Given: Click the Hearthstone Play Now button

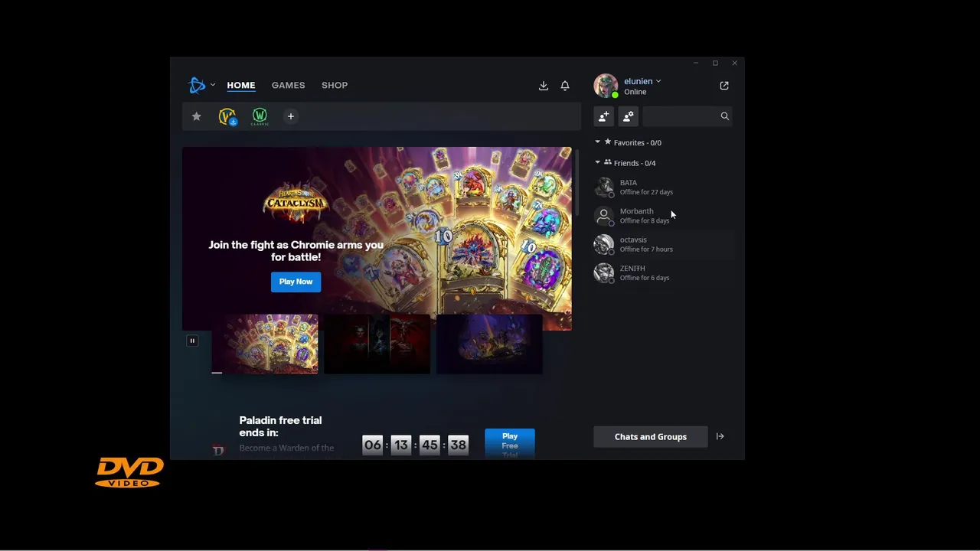Looking at the screenshot, I should (x=296, y=282).
